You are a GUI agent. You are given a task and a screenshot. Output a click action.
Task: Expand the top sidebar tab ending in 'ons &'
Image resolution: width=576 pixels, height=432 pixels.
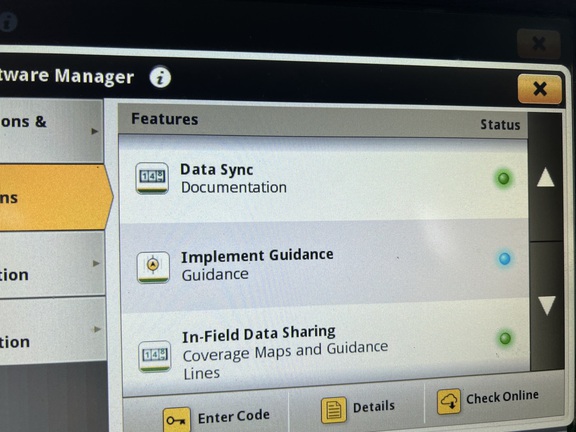click(x=51, y=131)
